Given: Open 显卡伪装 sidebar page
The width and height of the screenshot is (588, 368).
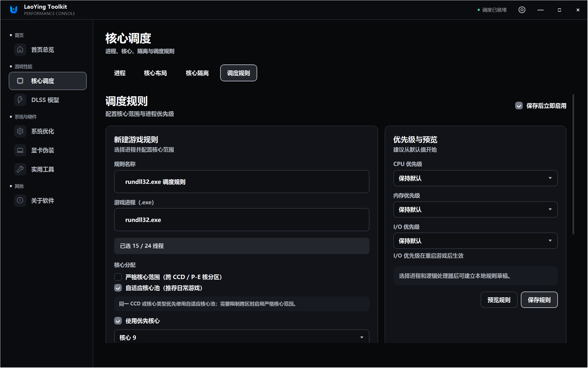Looking at the screenshot, I should pos(48,150).
